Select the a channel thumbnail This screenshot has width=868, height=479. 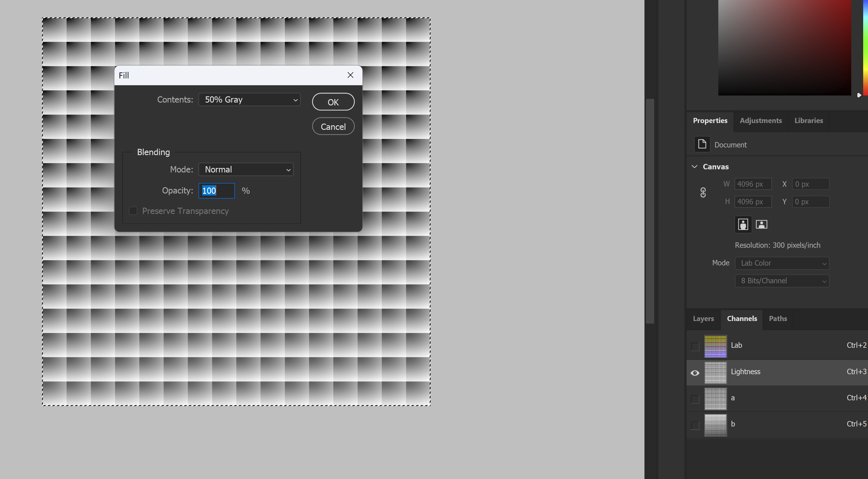pos(715,398)
